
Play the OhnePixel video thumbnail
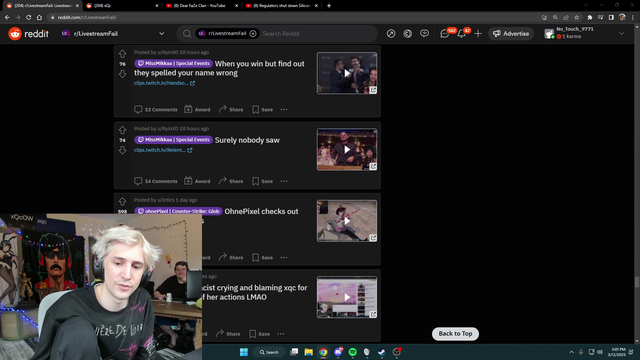pos(347,221)
